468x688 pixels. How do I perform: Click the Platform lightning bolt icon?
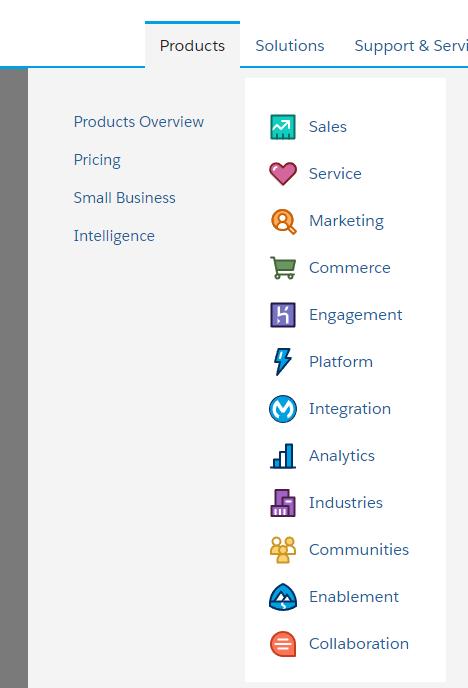(x=282, y=362)
